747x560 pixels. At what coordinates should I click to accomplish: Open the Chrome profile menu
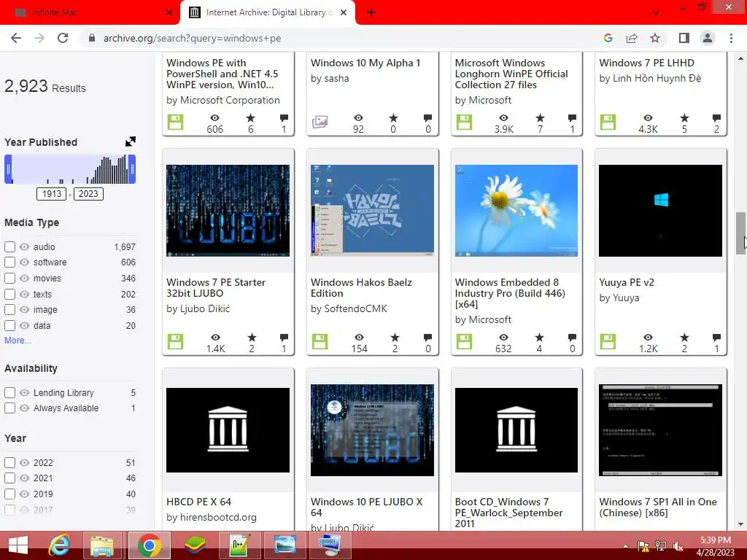(708, 38)
